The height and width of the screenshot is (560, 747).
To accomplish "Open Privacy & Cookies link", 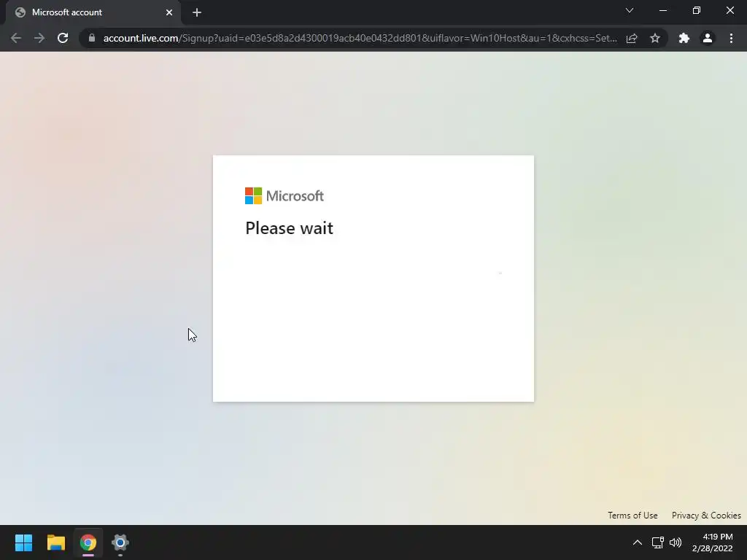I will pyautogui.click(x=706, y=516).
